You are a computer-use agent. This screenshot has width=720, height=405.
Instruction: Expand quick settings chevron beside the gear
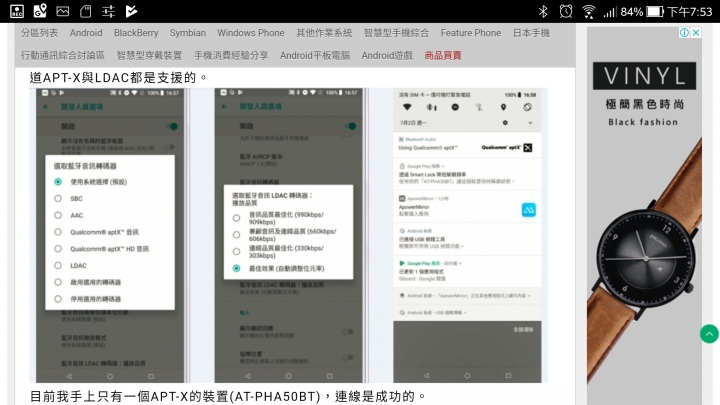point(530,123)
